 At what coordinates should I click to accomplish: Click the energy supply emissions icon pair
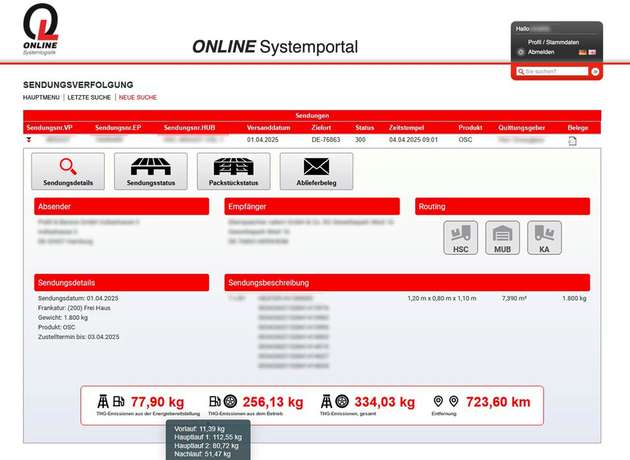[111, 401]
